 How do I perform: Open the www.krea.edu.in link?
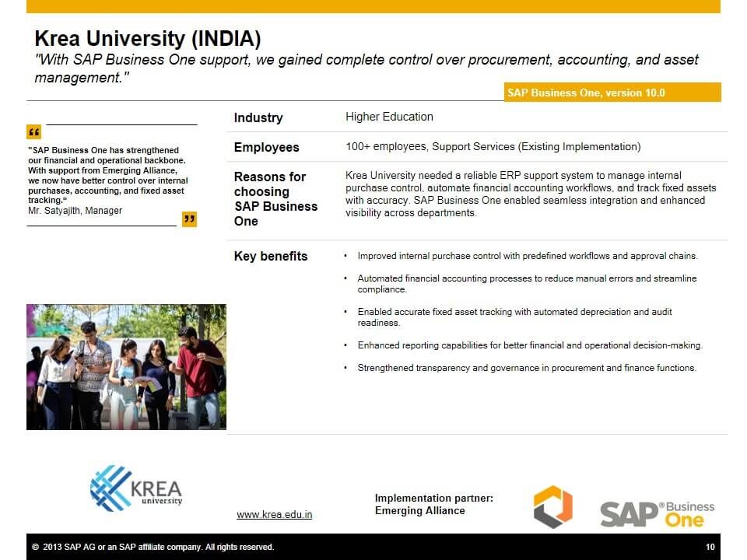tap(275, 514)
